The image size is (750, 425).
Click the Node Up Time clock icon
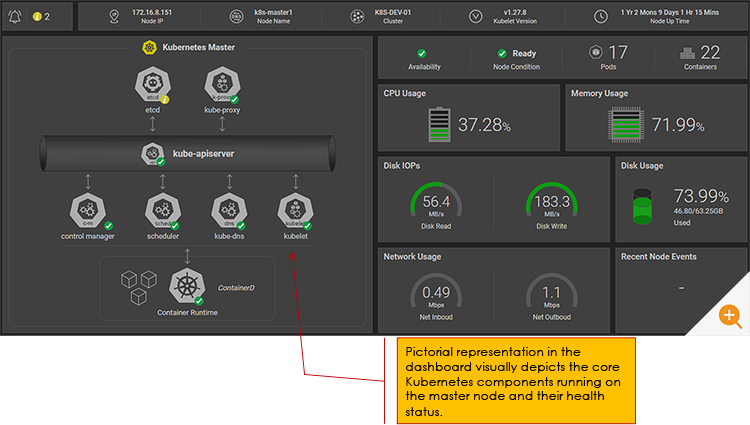[x=601, y=17]
